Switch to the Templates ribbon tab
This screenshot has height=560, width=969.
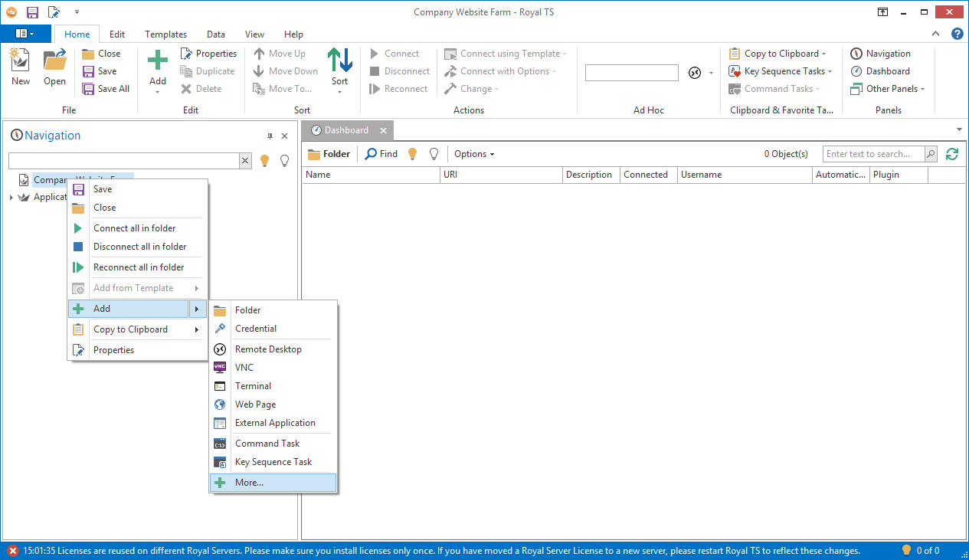pyautogui.click(x=165, y=34)
